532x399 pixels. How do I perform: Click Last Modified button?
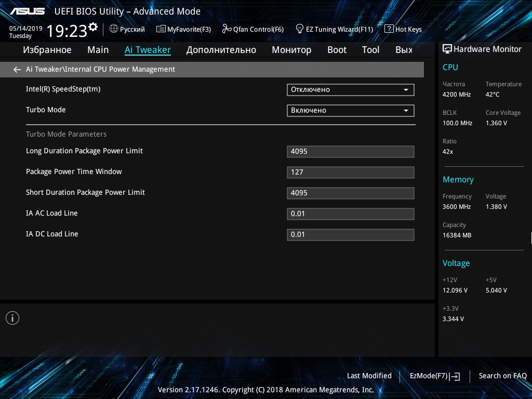(x=369, y=376)
